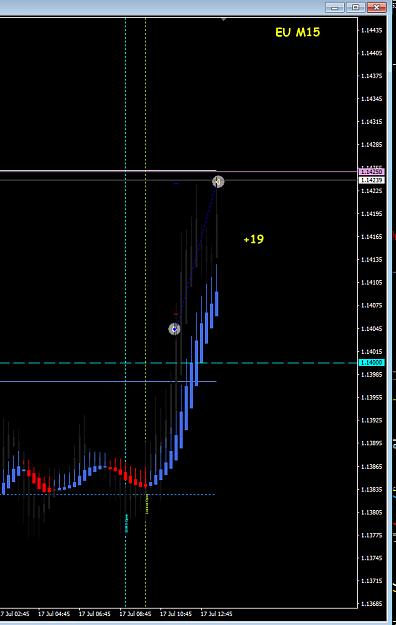Click time axis label 17 Jul 10:45
Screen dimensions: 396x625
(176, 614)
